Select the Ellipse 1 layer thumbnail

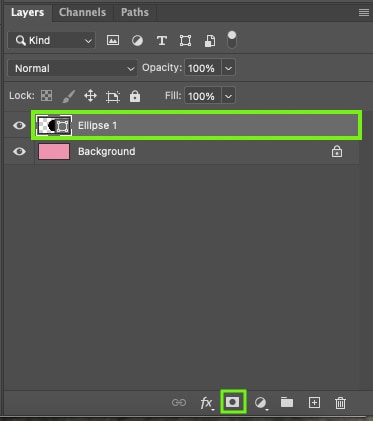click(54, 125)
